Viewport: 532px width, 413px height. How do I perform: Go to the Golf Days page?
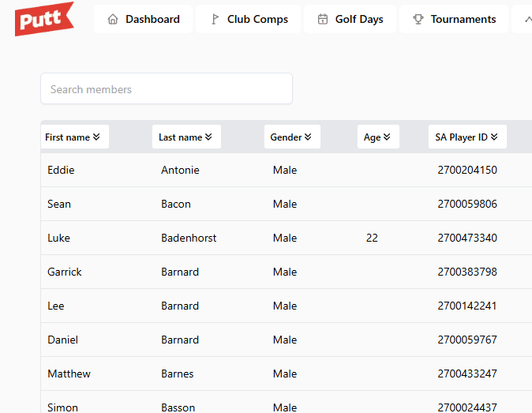(x=350, y=19)
